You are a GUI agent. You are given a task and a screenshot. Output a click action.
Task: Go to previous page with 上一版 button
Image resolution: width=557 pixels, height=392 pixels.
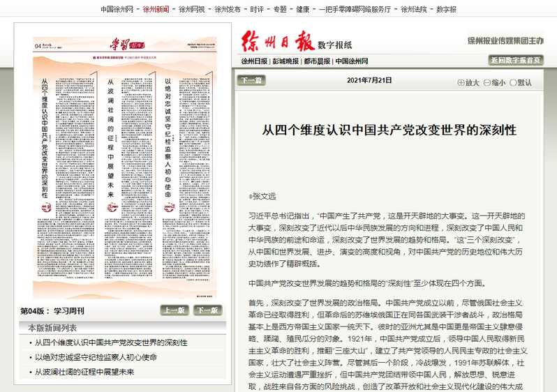click(174, 311)
